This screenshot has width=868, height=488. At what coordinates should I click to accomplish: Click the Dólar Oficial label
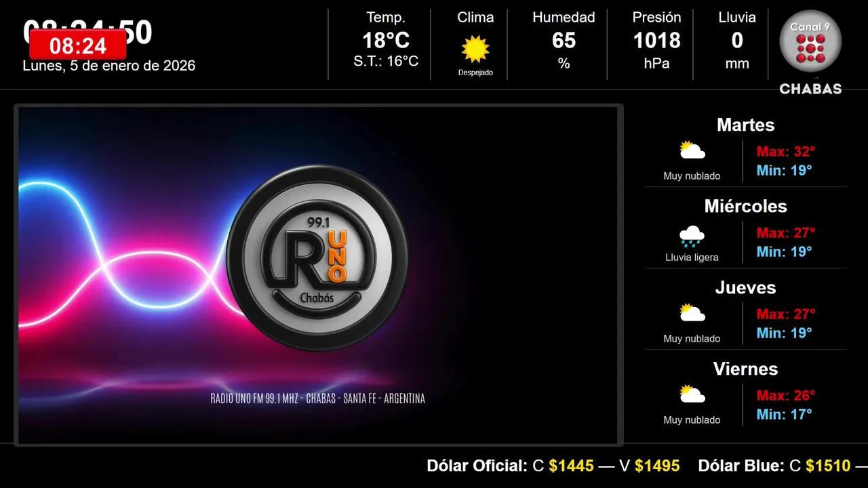477,466
